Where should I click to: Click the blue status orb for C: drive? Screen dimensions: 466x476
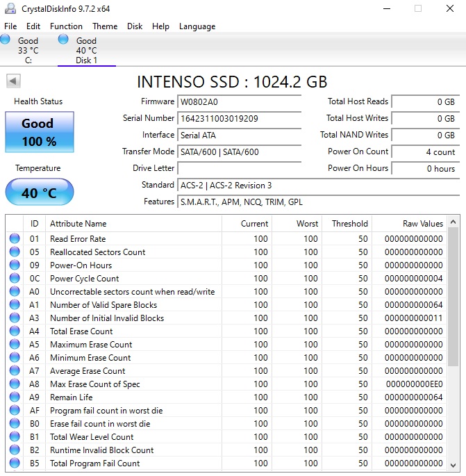point(5,40)
